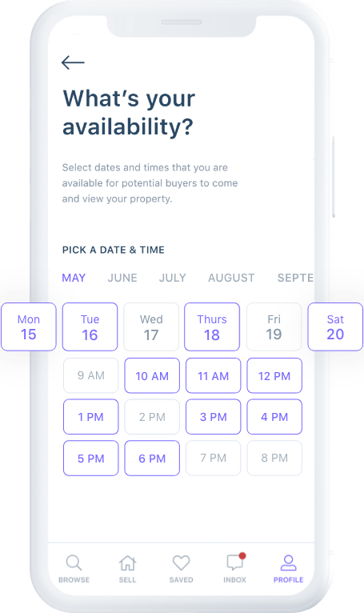Image resolution: width=364 pixels, height=613 pixels.
Task: Toggle the Fri 19 date tile
Action: pyautogui.click(x=274, y=327)
